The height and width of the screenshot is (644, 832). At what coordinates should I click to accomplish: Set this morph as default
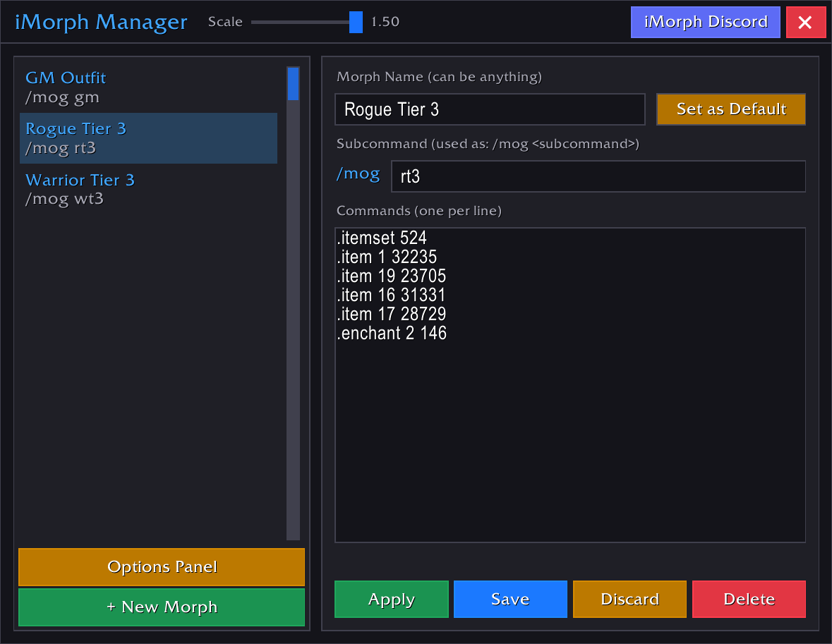730,109
